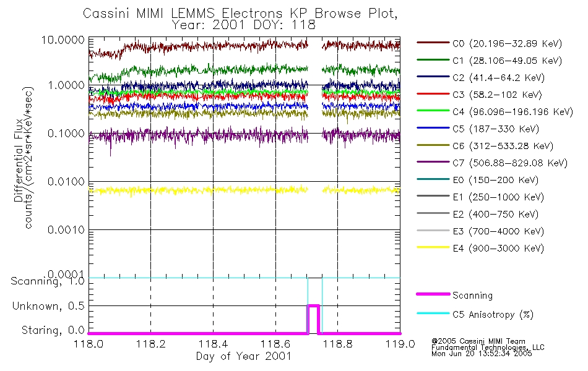Click the magenta Scanning legend line swatch
Screen dimensions: 588x371
point(433,294)
